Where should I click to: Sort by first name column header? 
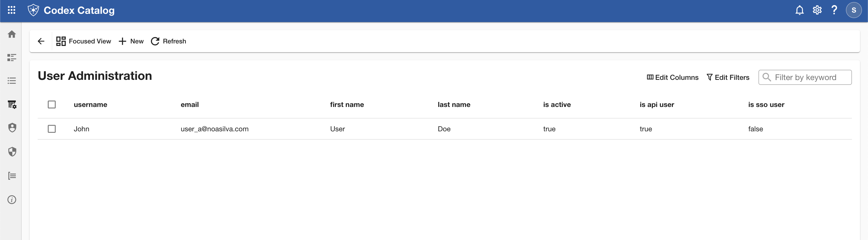tap(347, 105)
